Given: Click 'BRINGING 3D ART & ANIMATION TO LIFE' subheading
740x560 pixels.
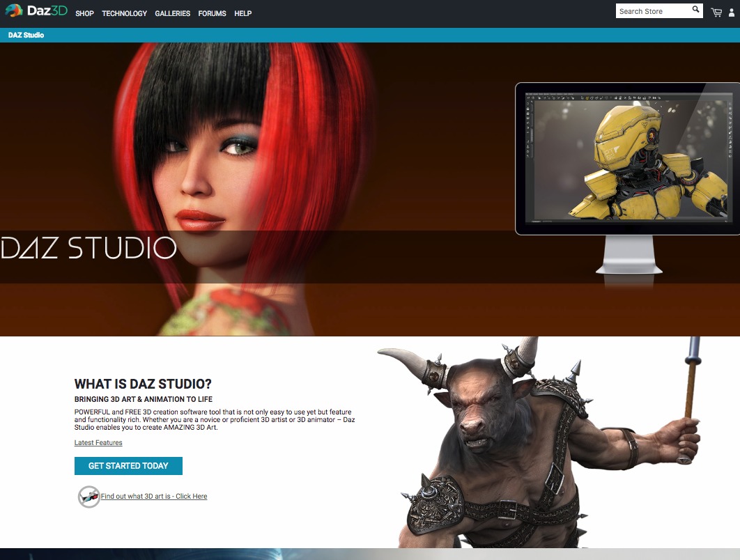Looking at the screenshot, I should pos(144,399).
